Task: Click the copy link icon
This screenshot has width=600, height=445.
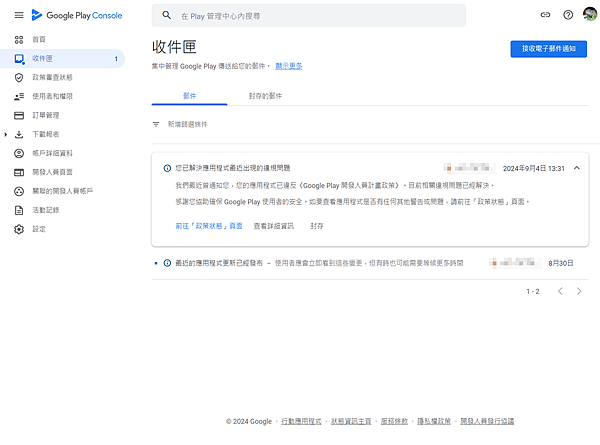Action: 545,15
